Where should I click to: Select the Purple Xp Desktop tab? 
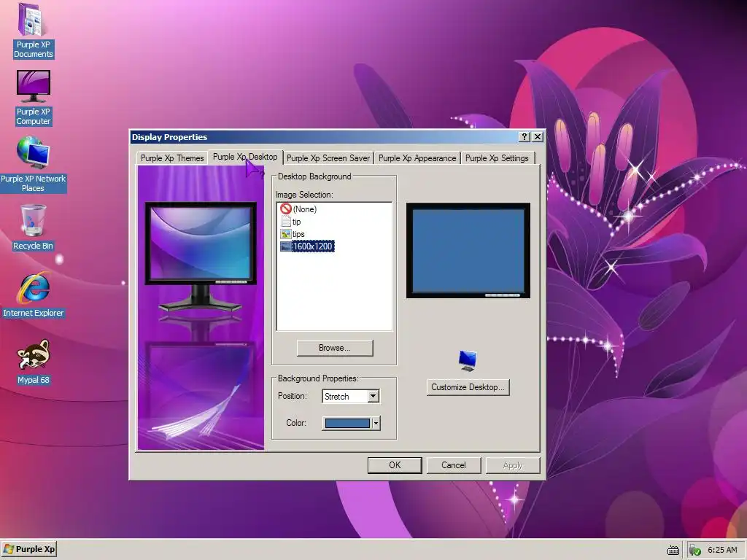click(245, 157)
